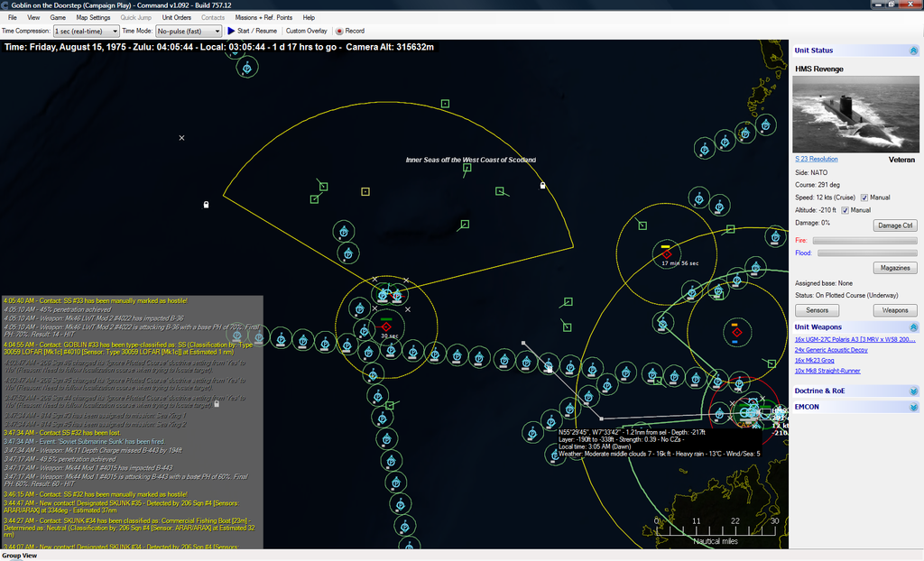Click green neutral square contact below map title
This screenshot has height=561, width=924.
pyautogui.click(x=467, y=168)
